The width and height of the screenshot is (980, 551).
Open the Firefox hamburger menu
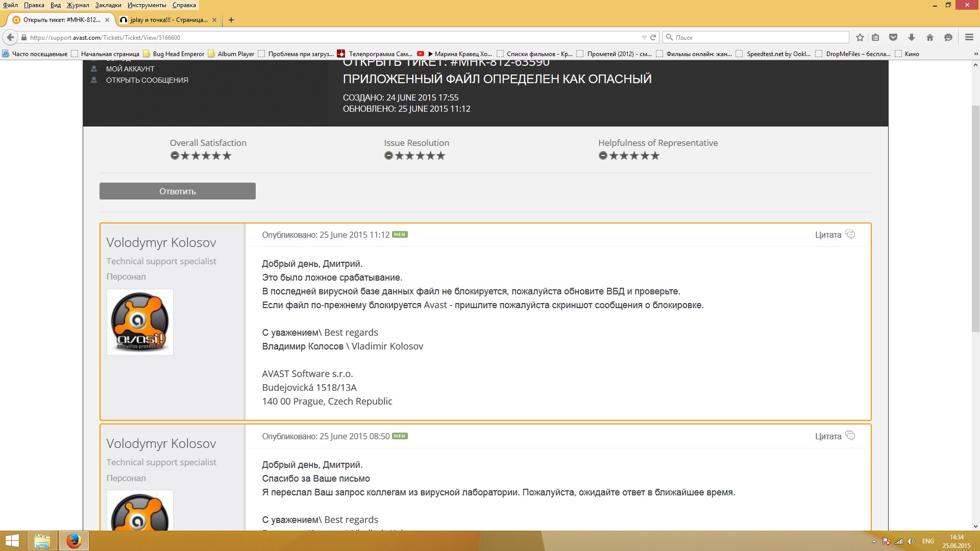969,37
